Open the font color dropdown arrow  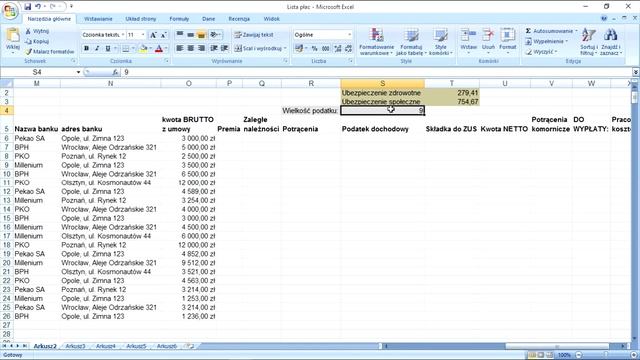click(166, 49)
